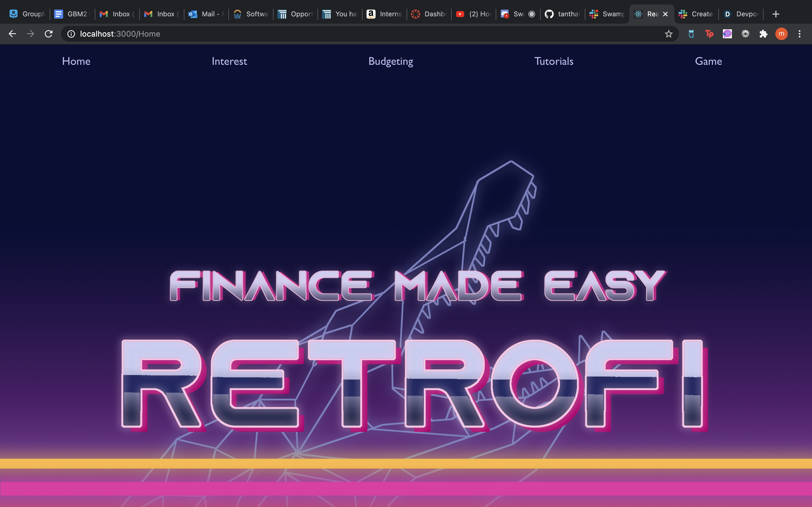The height and width of the screenshot is (507, 812).
Task: Go to the Budgeting page
Action: coord(390,61)
